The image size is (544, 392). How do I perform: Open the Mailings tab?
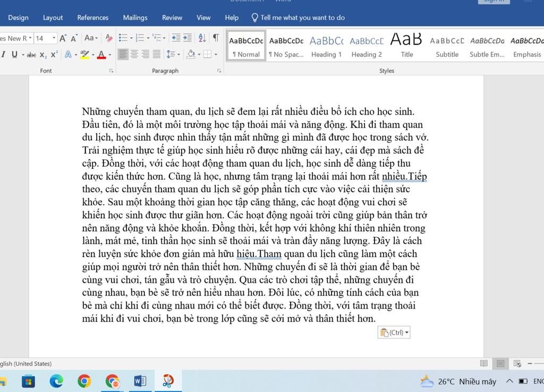pos(135,18)
